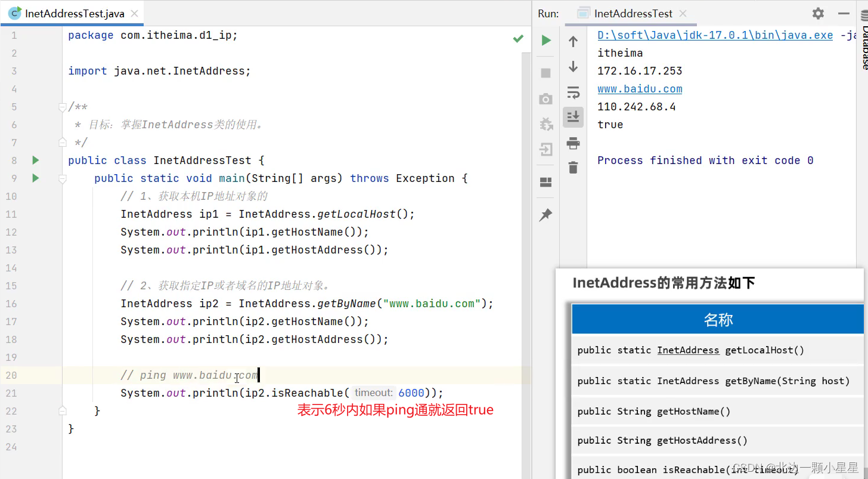
Task: Run class from gutter arrow on line 8
Action: click(x=36, y=160)
